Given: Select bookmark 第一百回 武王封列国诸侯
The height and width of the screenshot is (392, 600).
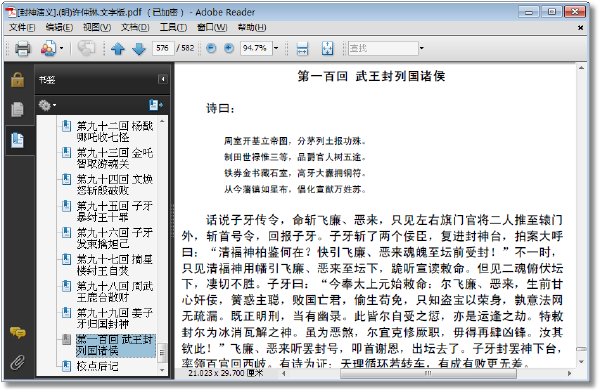Looking at the screenshot, I should tap(115, 345).
